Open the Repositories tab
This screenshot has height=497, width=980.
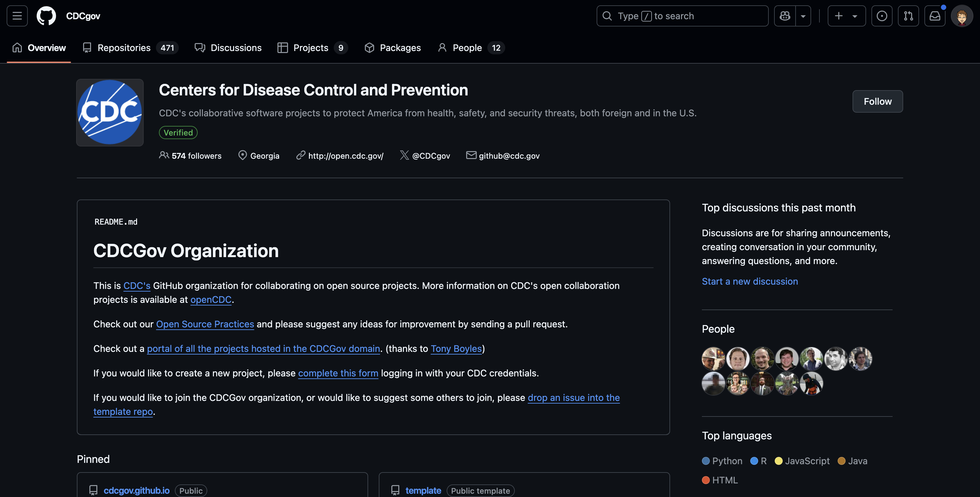(x=130, y=48)
